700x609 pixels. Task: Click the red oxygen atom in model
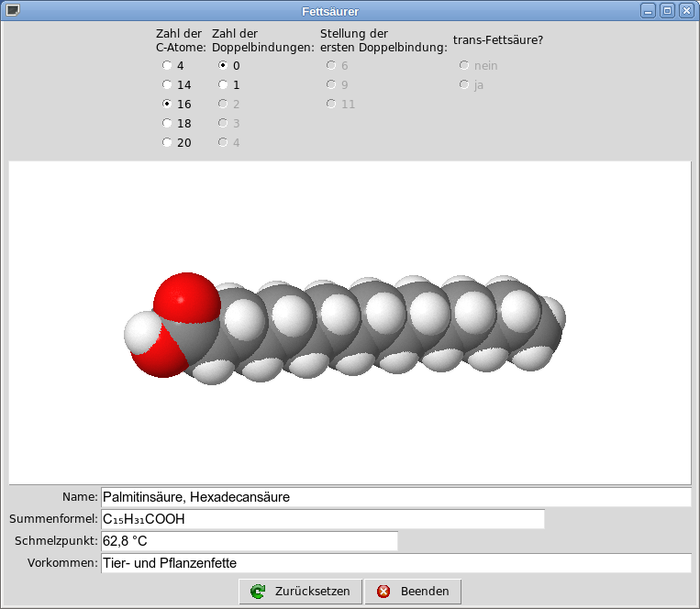(x=186, y=301)
